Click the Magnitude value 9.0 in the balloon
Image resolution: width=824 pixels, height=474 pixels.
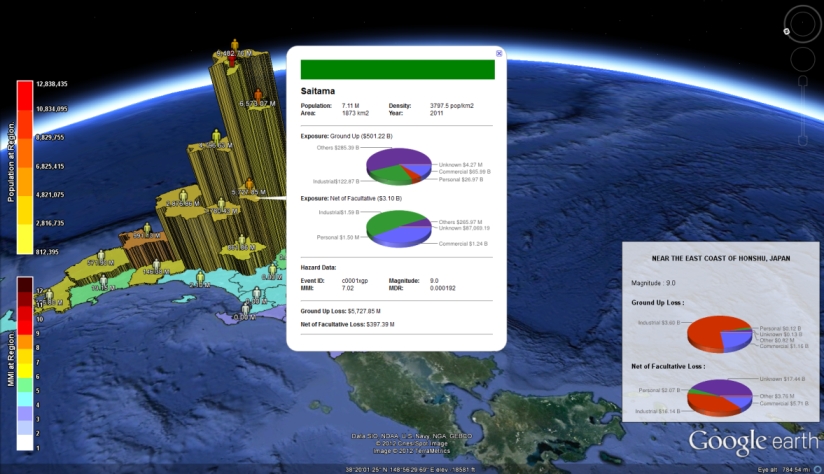point(434,281)
